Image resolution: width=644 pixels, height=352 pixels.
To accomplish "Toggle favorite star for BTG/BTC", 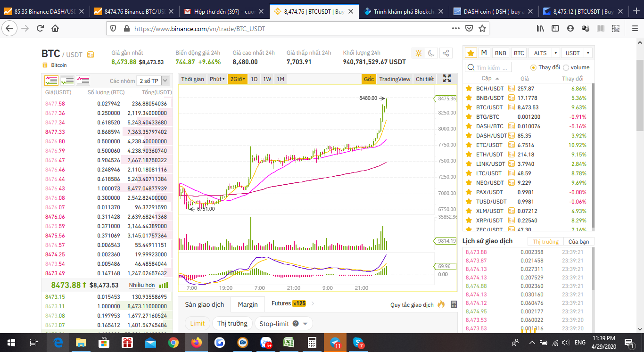I will (469, 116).
